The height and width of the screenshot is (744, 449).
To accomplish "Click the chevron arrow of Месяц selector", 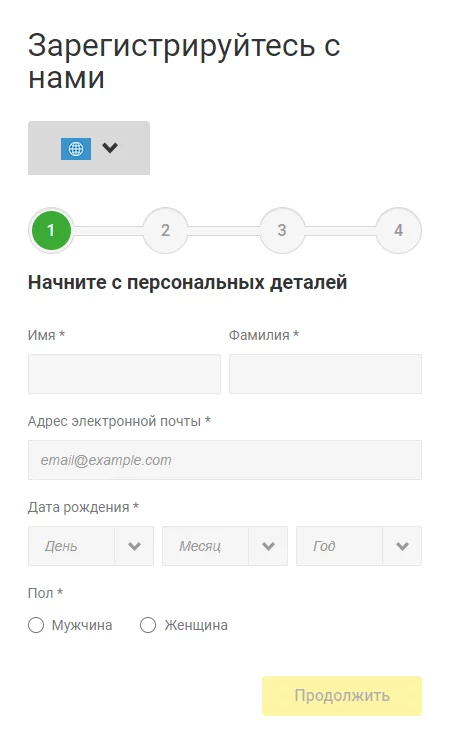I will (x=268, y=546).
